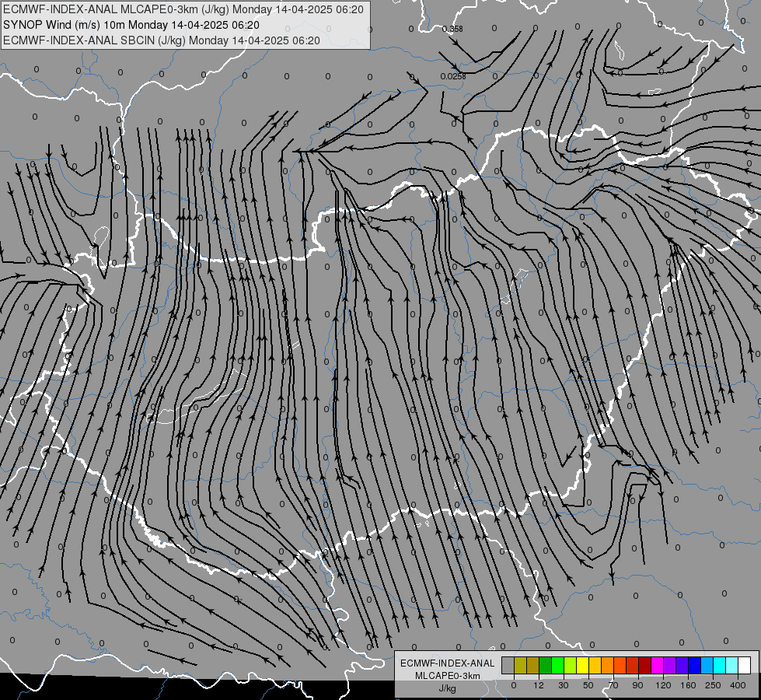This screenshot has width=761, height=700.
Task: Click the legend value 160
Action: pyautogui.click(x=688, y=685)
